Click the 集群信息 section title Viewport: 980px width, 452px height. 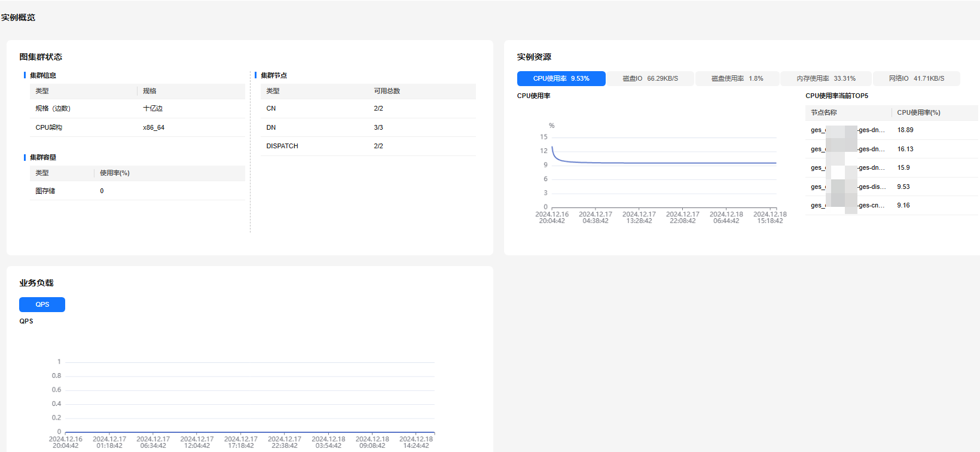[43, 75]
